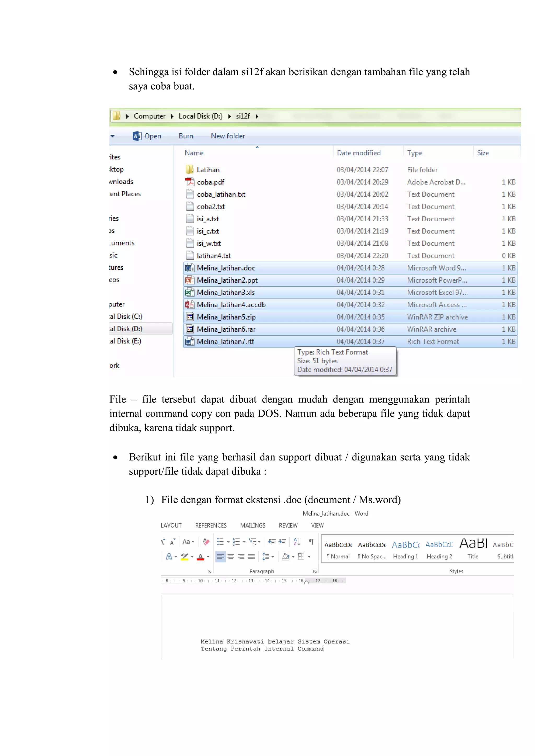Open the highlight color dropdown arrow
Image resolution: width=535 pixels, height=756 pixels.
tap(192, 557)
